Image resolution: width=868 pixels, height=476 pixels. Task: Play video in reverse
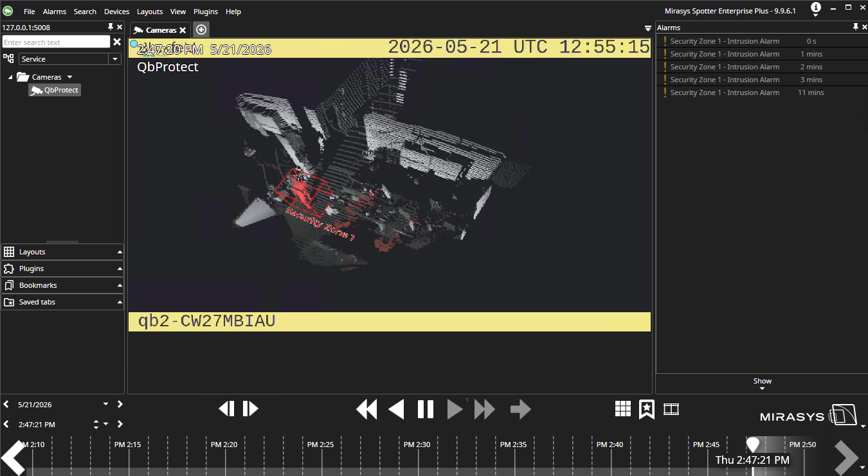pos(396,409)
